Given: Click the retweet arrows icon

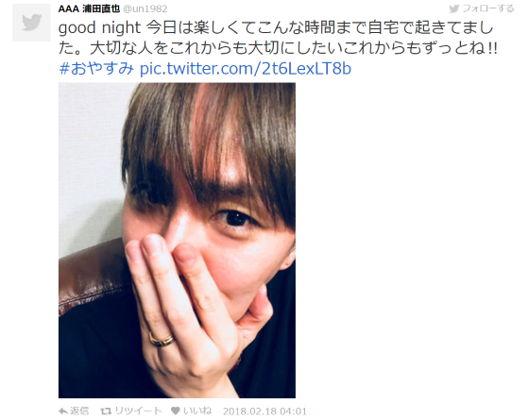Looking at the screenshot, I should tap(106, 412).
